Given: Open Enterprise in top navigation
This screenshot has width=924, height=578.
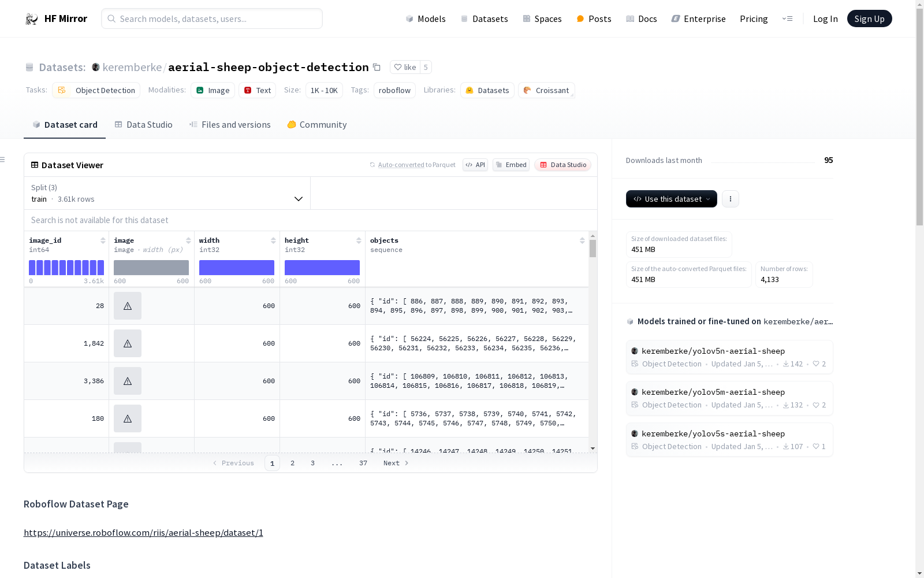Looking at the screenshot, I should tap(699, 19).
